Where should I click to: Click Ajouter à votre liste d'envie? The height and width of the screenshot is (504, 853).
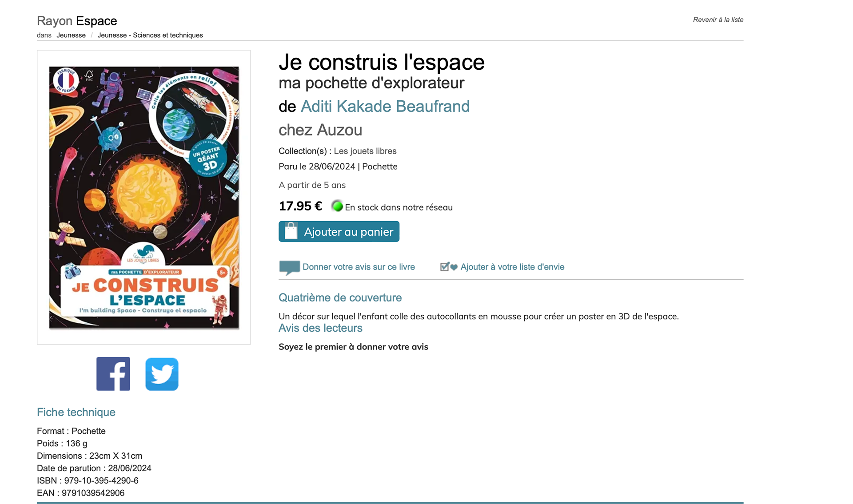point(512,267)
